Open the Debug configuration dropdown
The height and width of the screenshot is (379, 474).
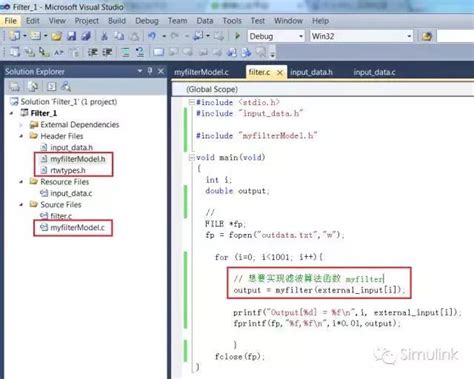coord(301,36)
